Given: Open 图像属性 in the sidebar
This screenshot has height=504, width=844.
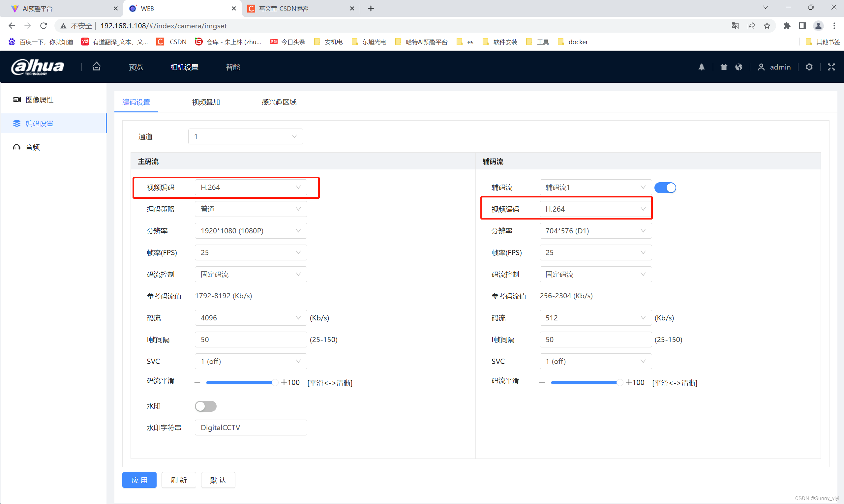Looking at the screenshot, I should [40, 100].
